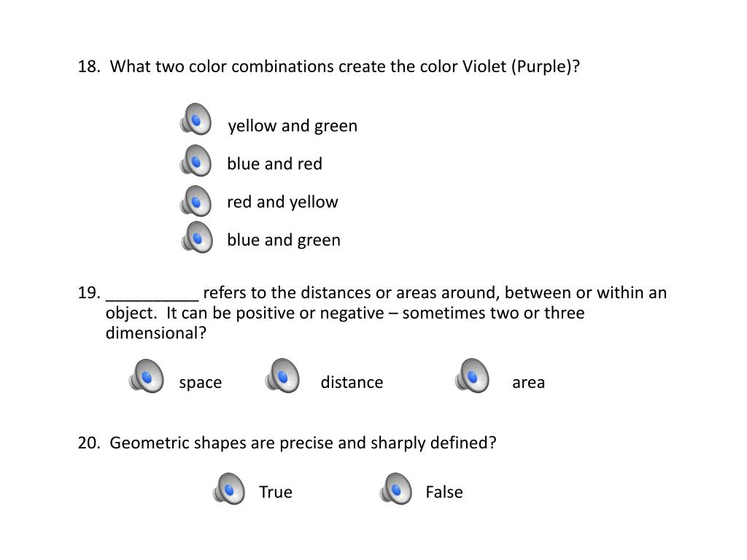Pick the 'area' answer label
This screenshot has width=747, height=560.
(x=528, y=383)
